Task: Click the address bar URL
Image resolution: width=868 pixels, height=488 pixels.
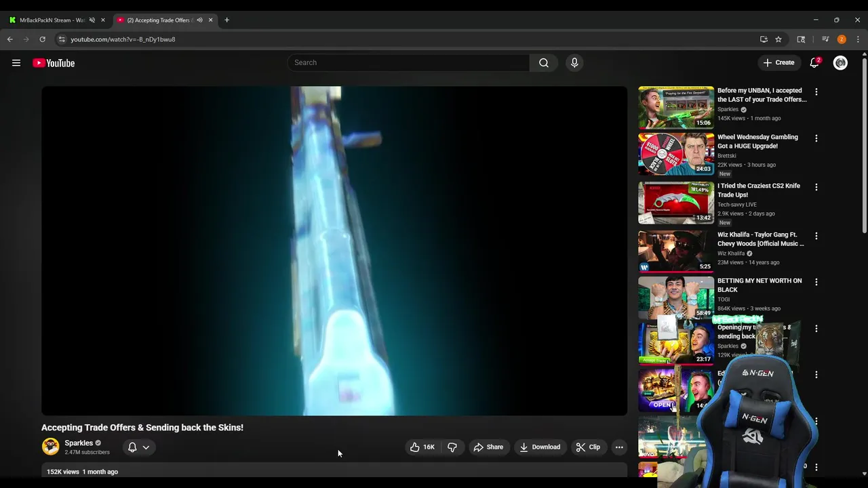Action: point(123,39)
